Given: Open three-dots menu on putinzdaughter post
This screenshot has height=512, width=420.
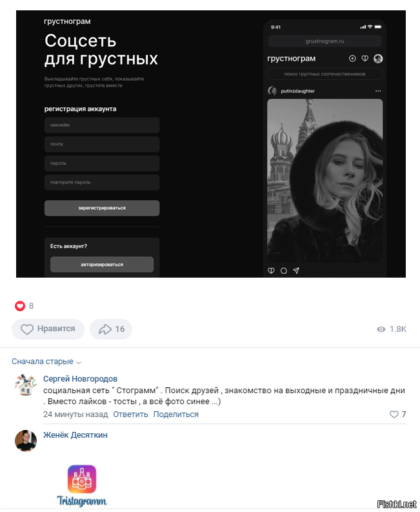Looking at the screenshot, I should click(378, 91).
